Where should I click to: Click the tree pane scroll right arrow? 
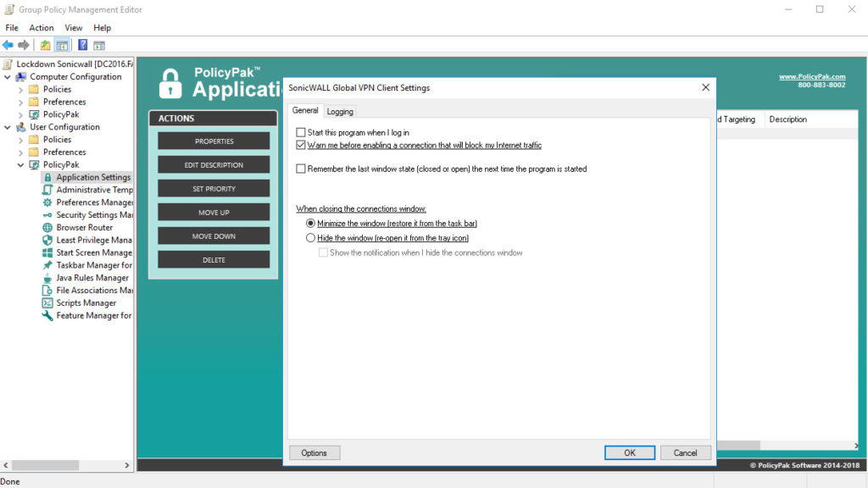(x=127, y=465)
